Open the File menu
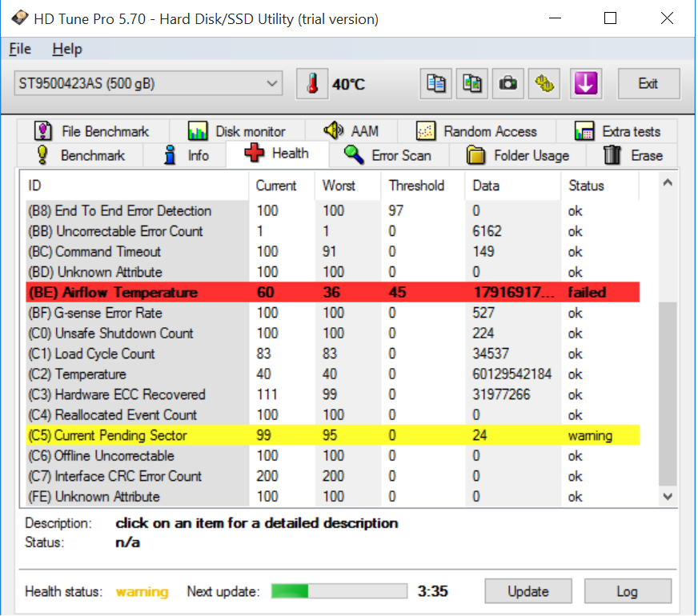698x616 pixels. pos(20,49)
